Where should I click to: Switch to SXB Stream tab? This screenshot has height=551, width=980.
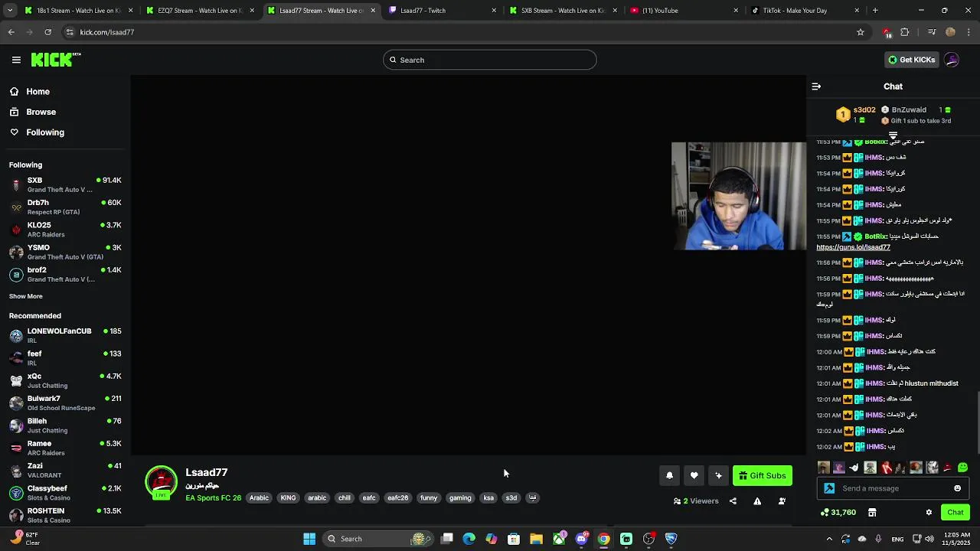(563, 11)
